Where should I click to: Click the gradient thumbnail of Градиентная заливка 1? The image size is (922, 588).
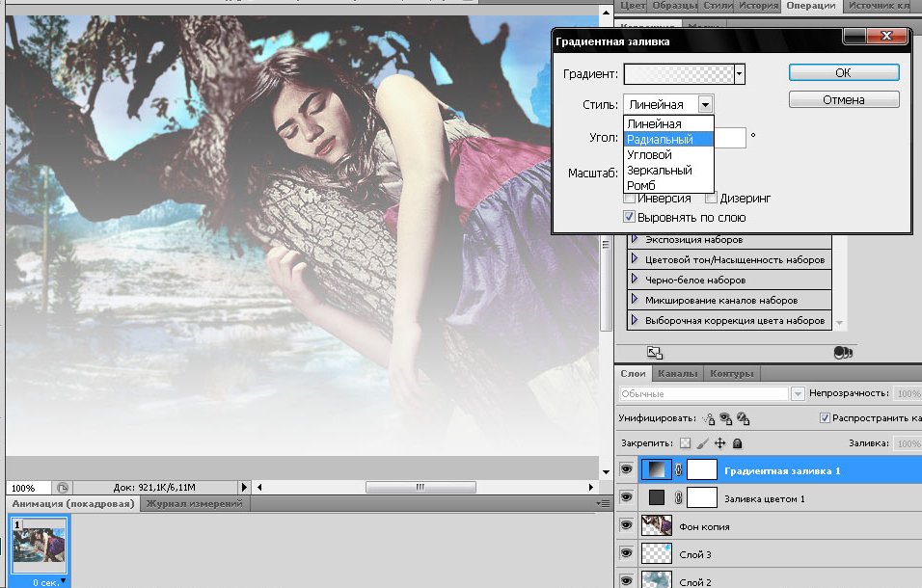tap(656, 470)
